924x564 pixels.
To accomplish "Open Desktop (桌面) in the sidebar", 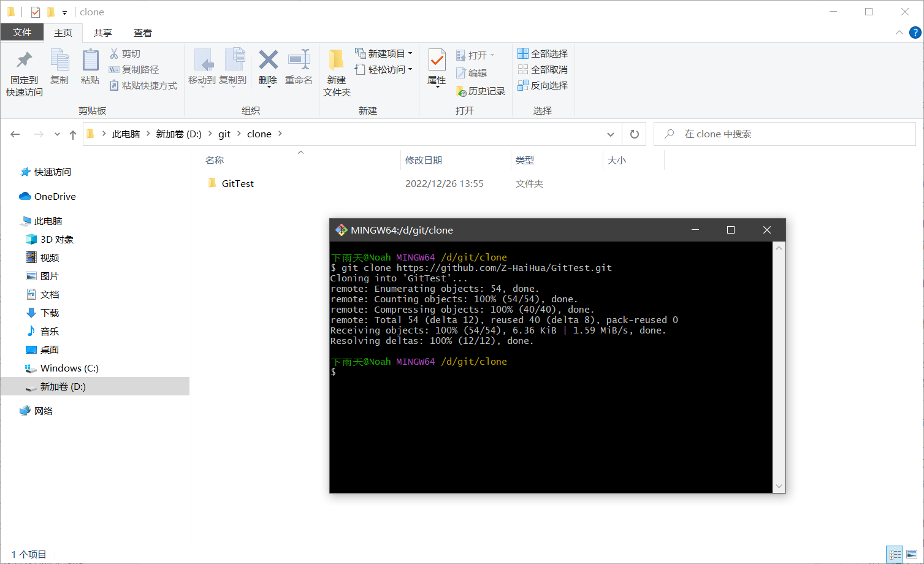I will 50,350.
